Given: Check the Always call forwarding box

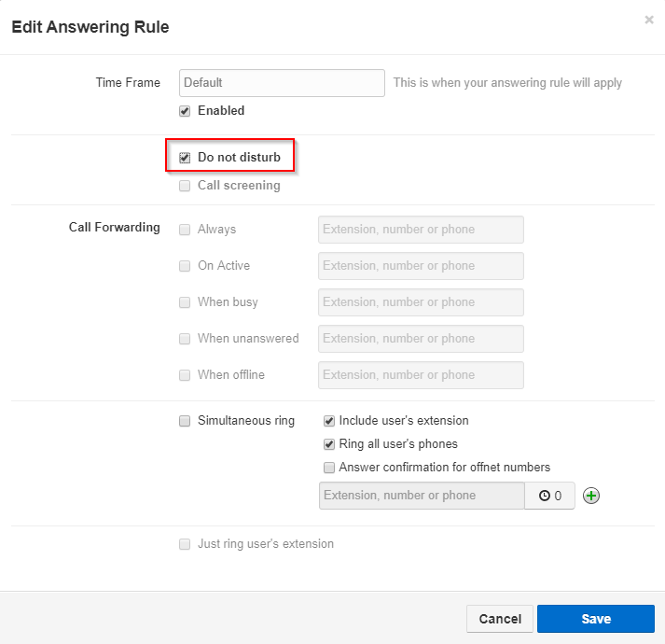Looking at the screenshot, I should 185,230.
